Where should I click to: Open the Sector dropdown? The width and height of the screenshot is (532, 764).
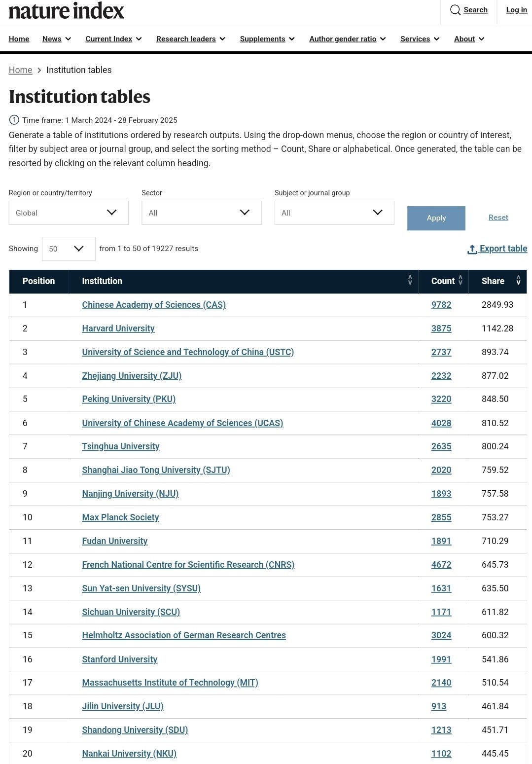[201, 213]
